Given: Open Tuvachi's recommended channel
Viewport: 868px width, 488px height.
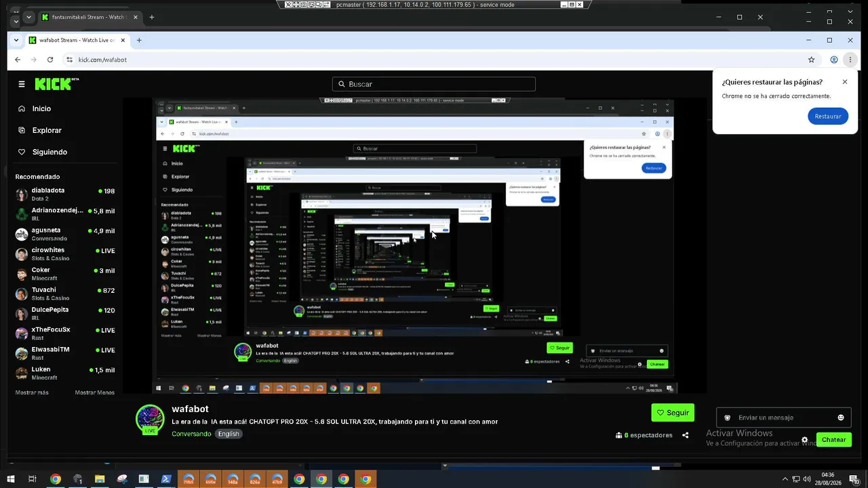Looking at the screenshot, I should click(x=65, y=293).
